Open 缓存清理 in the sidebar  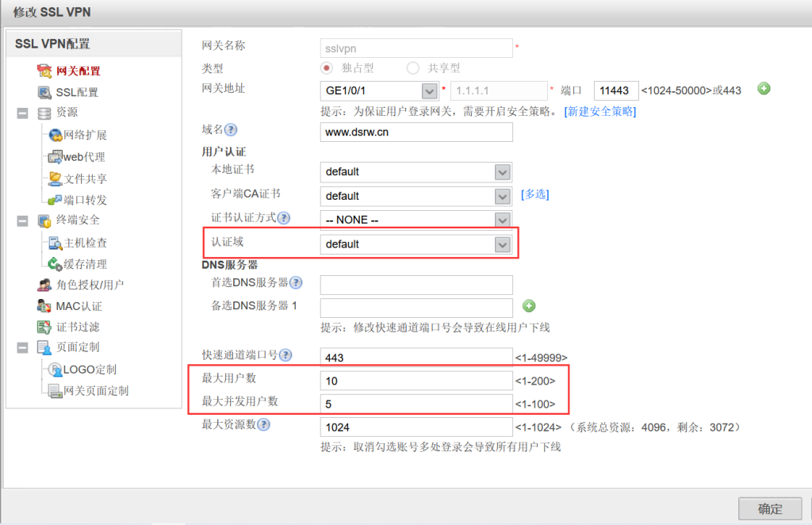tap(85, 264)
